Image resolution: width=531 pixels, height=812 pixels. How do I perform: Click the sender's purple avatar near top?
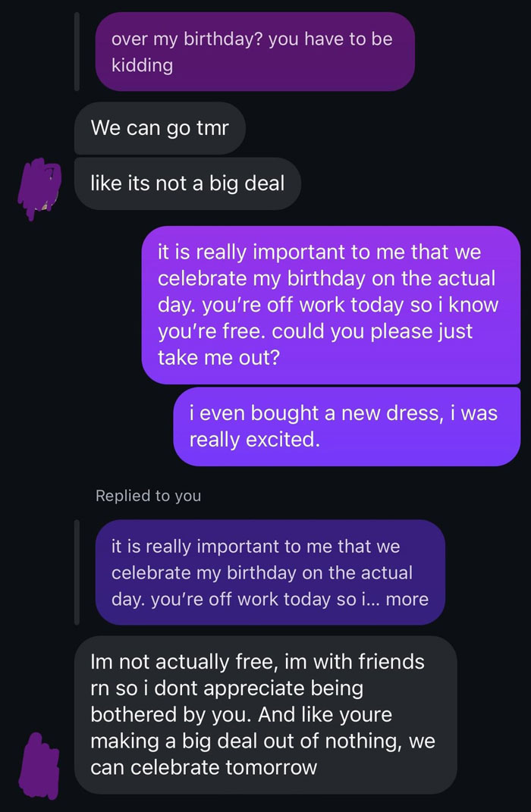click(x=39, y=186)
